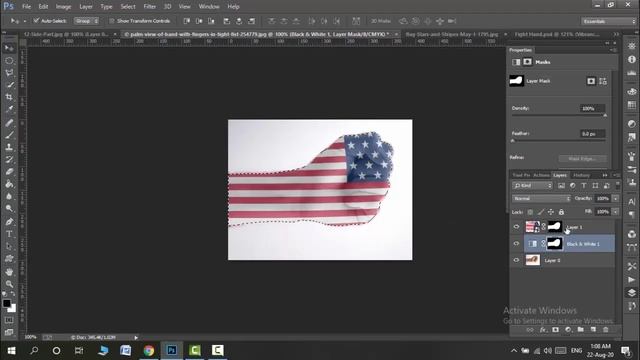The height and width of the screenshot is (360, 640).
Task: Open Normal blend mode dropdown
Action: [541, 198]
